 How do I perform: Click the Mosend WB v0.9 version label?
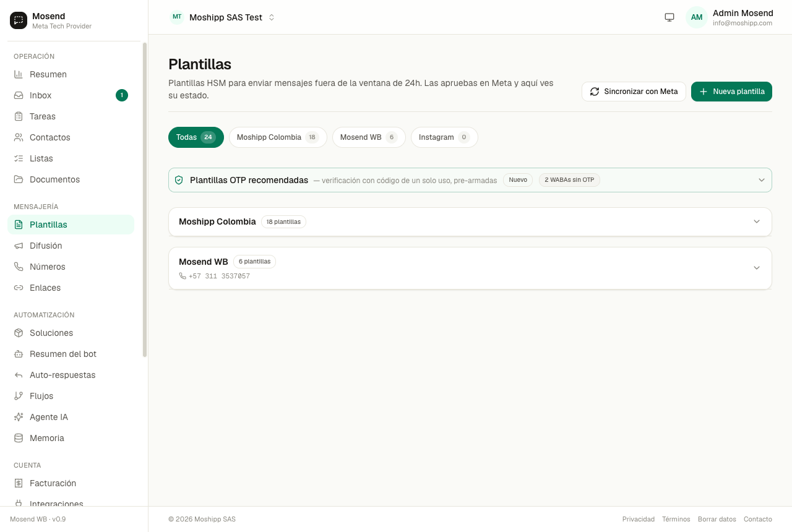click(38, 519)
